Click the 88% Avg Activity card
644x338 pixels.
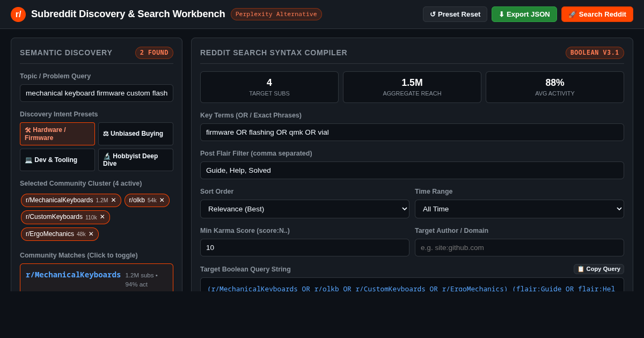point(555,87)
